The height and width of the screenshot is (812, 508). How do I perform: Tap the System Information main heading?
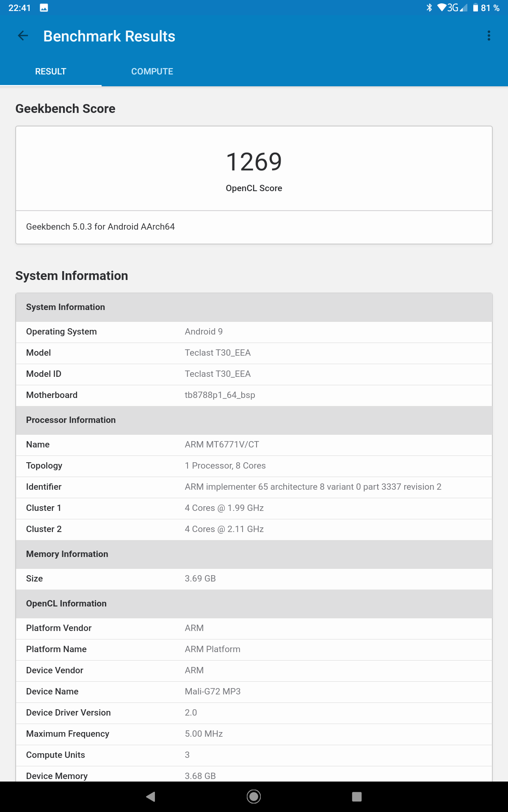coord(72,276)
